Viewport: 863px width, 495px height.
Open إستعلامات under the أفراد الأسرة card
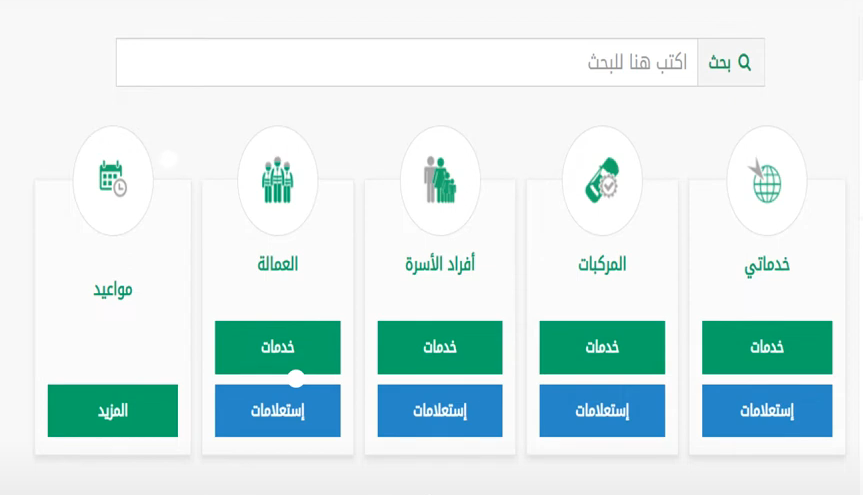click(x=440, y=411)
